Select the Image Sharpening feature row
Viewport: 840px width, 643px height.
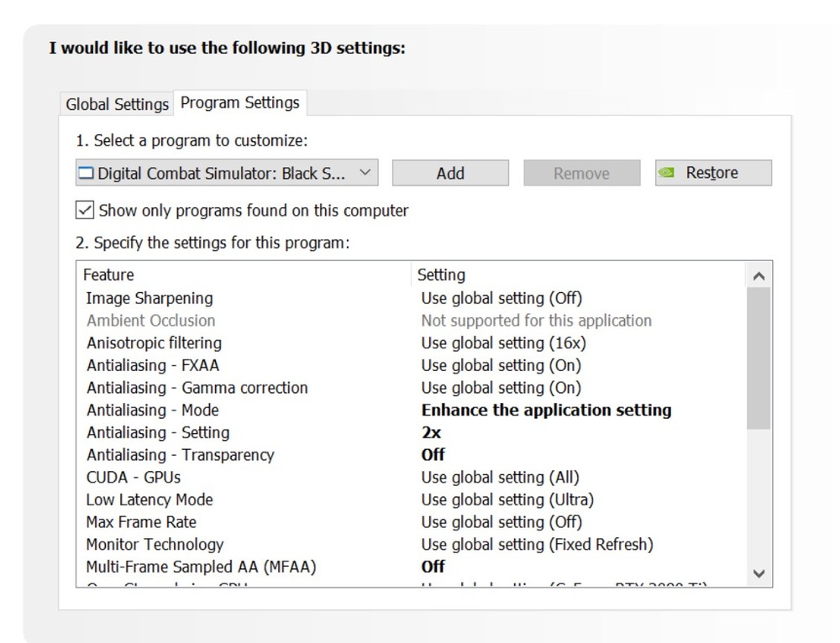point(150,298)
